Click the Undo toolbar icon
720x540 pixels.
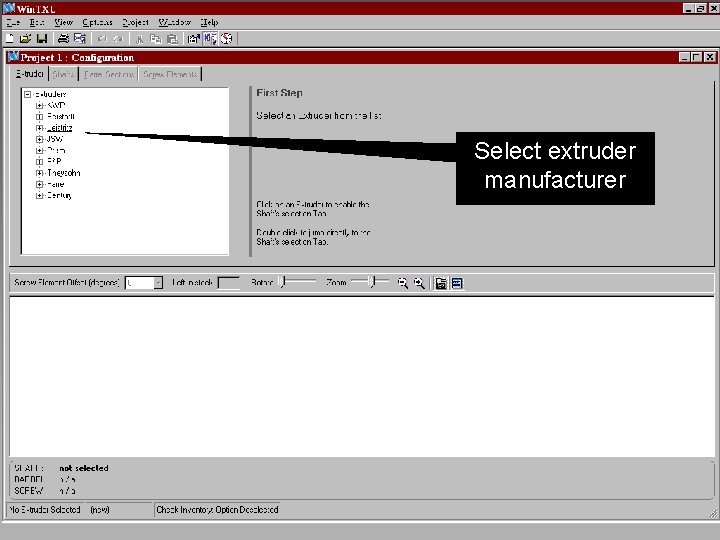(x=102, y=39)
